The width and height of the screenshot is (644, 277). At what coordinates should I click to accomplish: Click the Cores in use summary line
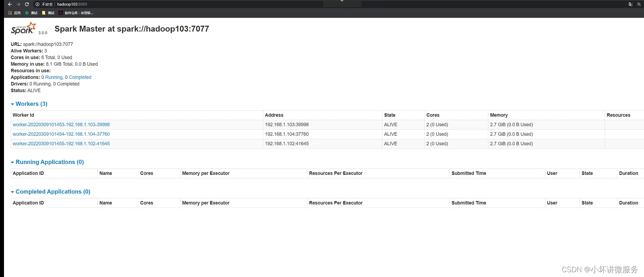[41, 57]
